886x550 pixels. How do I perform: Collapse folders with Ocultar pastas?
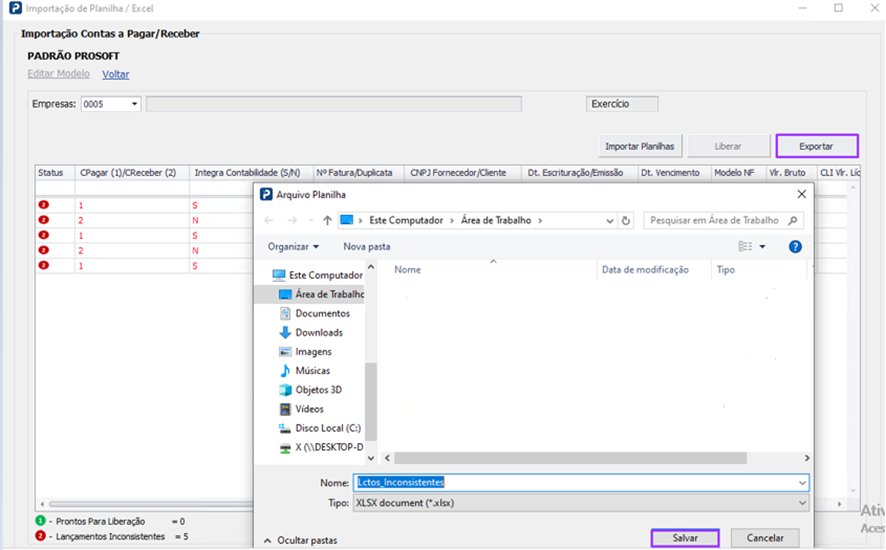click(300, 540)
